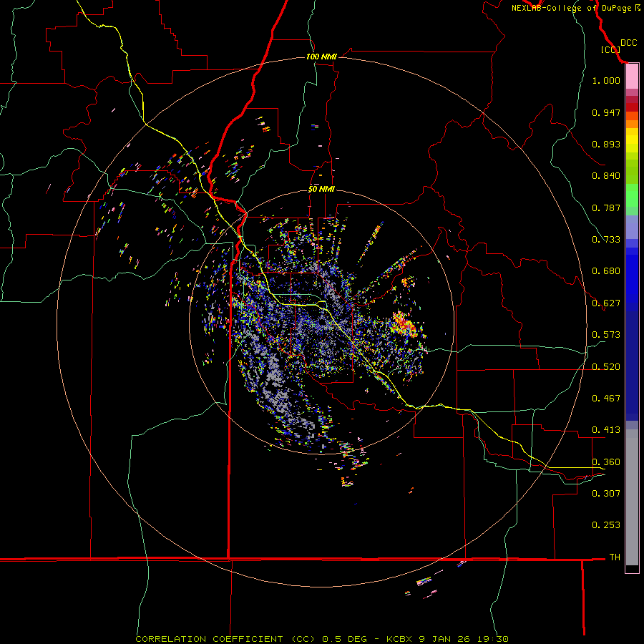Click the 0.627 scale value
Image resolution: width=644 pixels, height=644 pixels.
pyautogui.click(x=606, y=303)
